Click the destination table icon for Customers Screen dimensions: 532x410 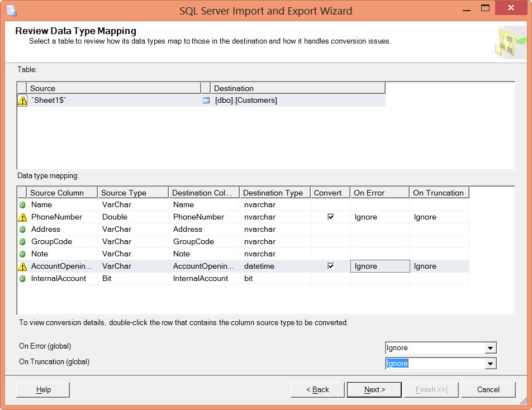point(206,101)
